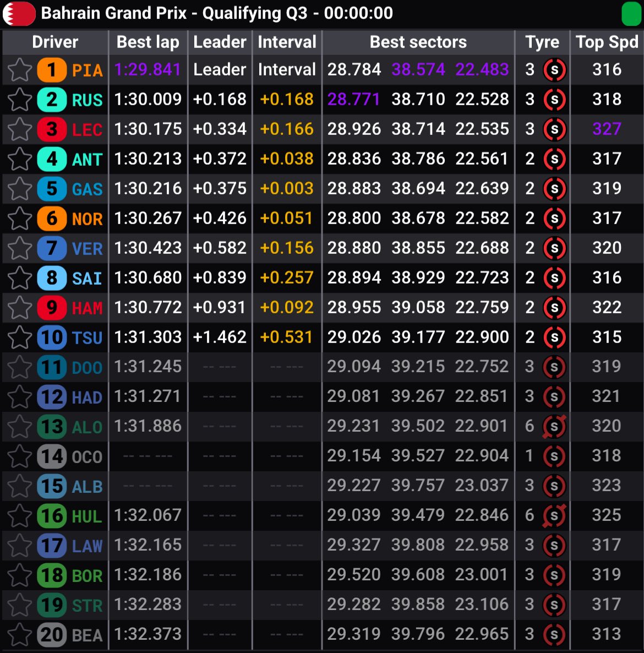Tap purple sector time 28.771
Screen dimensions: 644x653
point(354,99)
